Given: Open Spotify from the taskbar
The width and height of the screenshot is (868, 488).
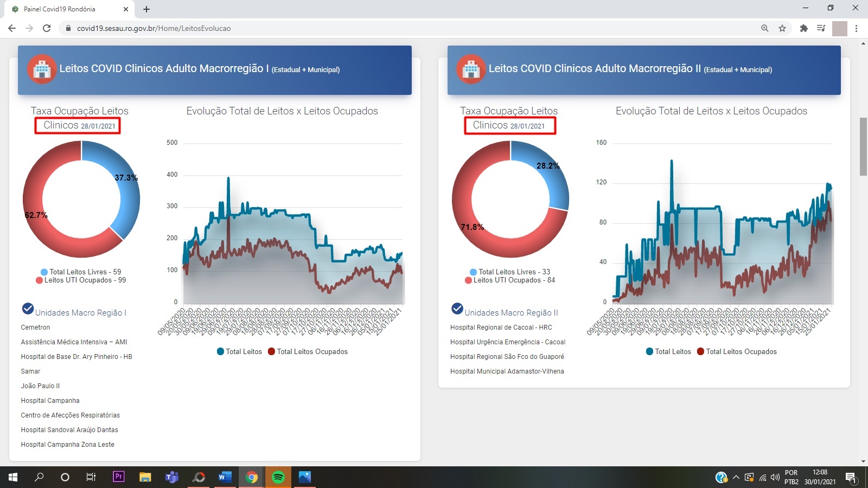Looking at the screenshot, I should (278, 477).
